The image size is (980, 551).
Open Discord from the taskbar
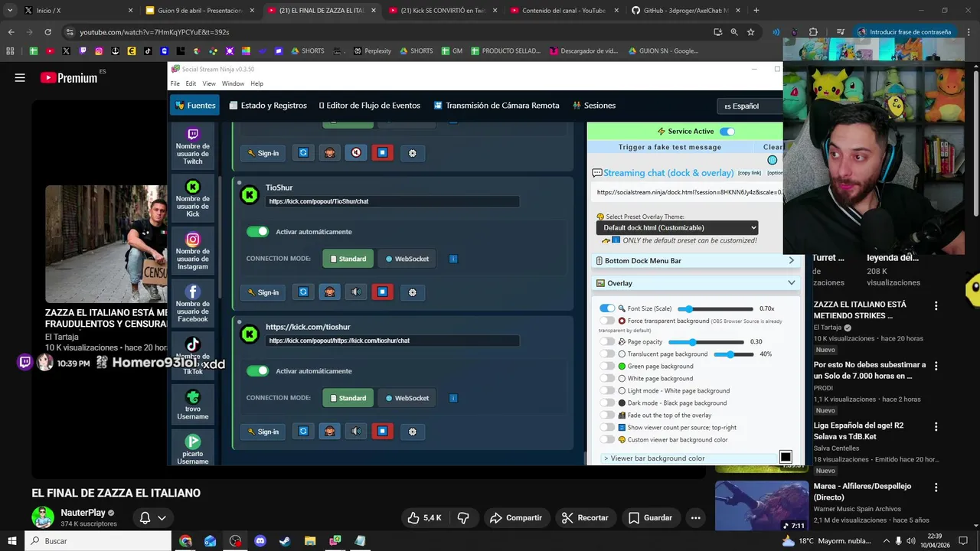(260, 541)
